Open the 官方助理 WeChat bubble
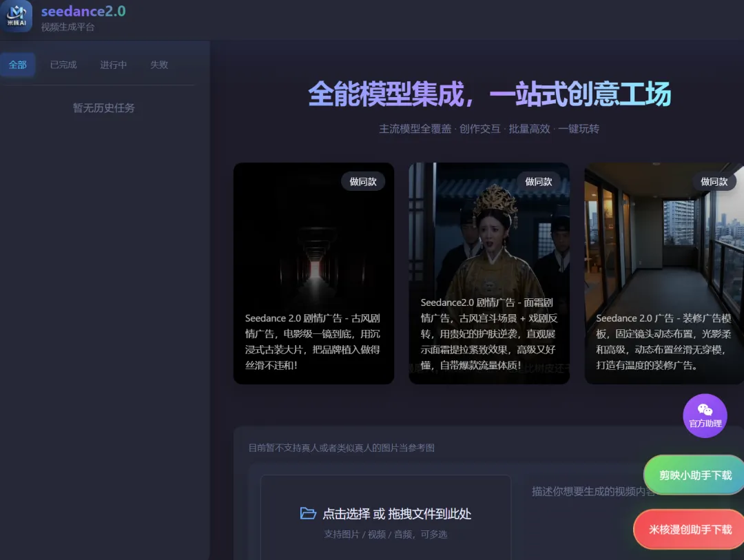Screen dimensions: 744x560 [705, 416]
